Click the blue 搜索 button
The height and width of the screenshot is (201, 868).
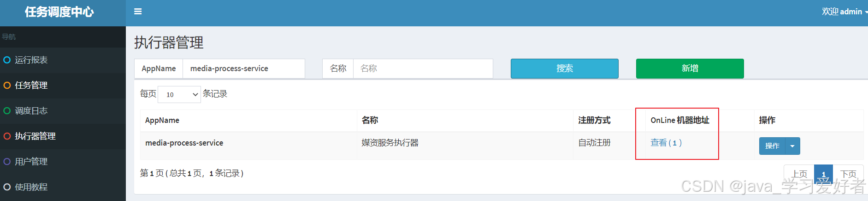click(565, 68)
